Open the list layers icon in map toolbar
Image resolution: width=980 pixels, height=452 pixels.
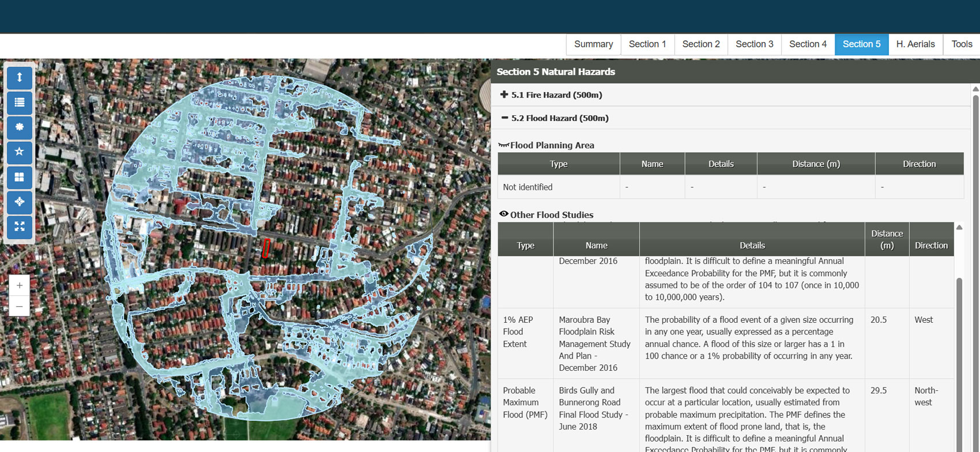click(x=19, y=103)
